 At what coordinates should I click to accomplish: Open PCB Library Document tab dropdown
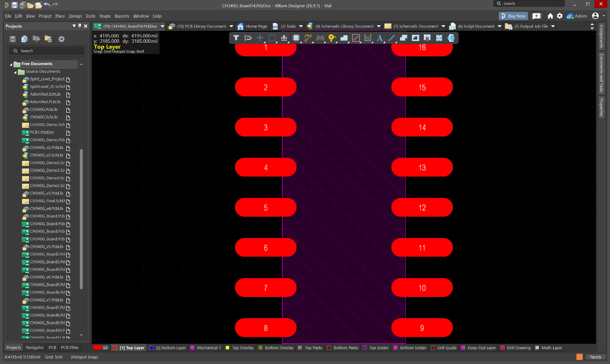click(x=231, y=27)
